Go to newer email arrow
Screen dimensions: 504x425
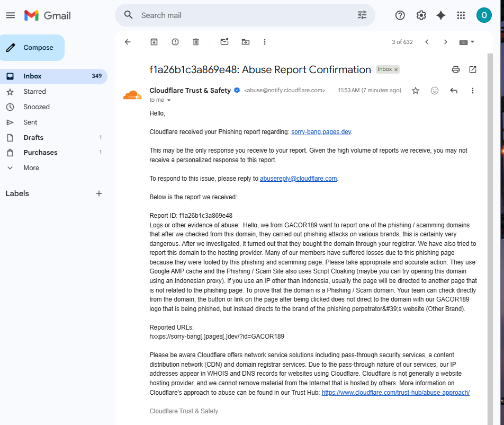(427, 42)
